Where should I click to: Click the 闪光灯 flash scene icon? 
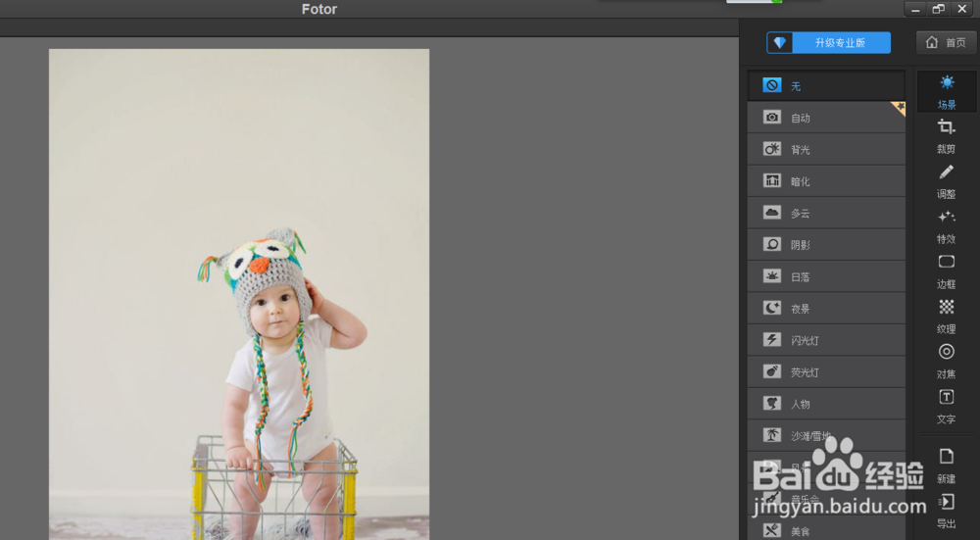point(772,339)
